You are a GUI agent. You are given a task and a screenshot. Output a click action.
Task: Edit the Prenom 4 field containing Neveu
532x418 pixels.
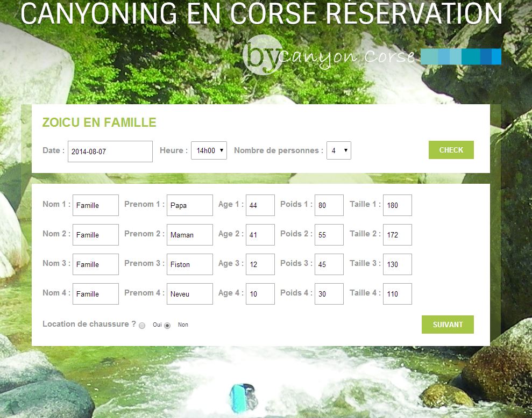tap(189, 294)
